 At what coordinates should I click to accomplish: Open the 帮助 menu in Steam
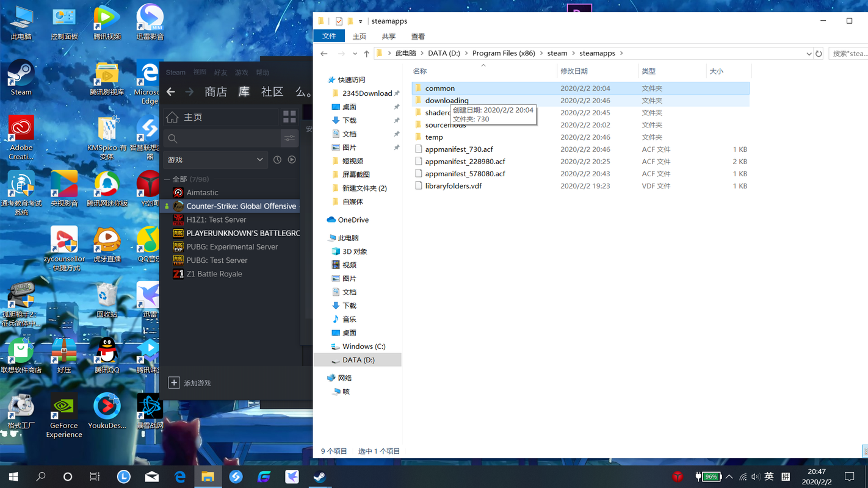[262, 73]
